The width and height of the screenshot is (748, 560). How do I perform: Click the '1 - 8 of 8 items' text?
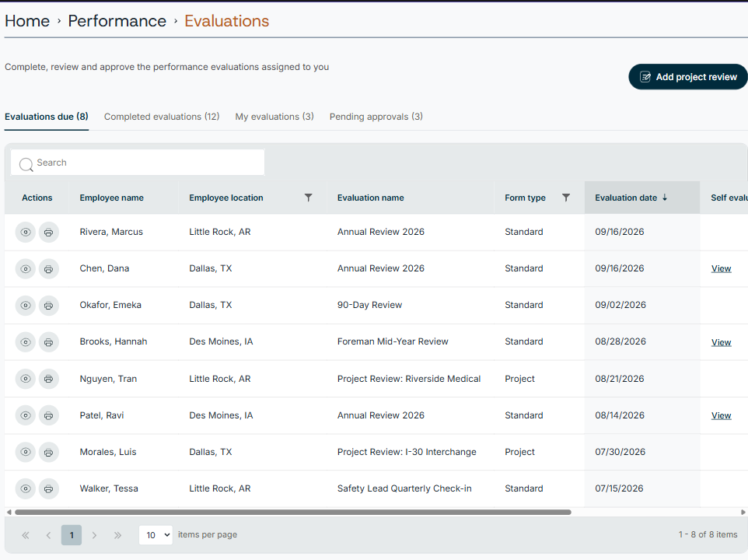click(x=708, y=534)
